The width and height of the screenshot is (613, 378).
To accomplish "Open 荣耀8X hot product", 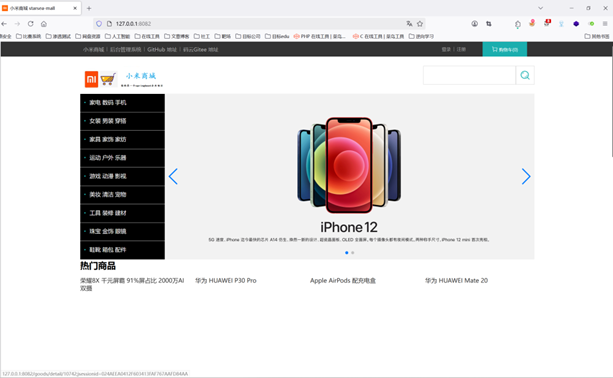I will click(132, 284).
